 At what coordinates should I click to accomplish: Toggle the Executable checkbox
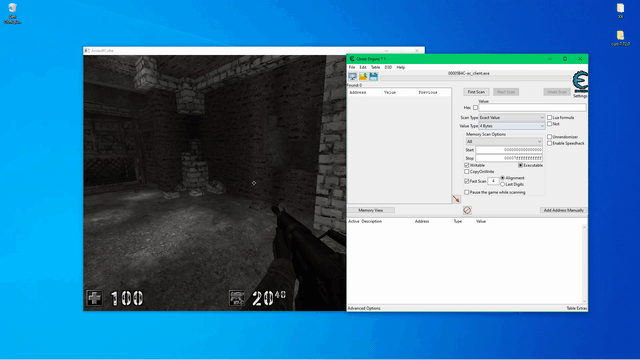520,165
